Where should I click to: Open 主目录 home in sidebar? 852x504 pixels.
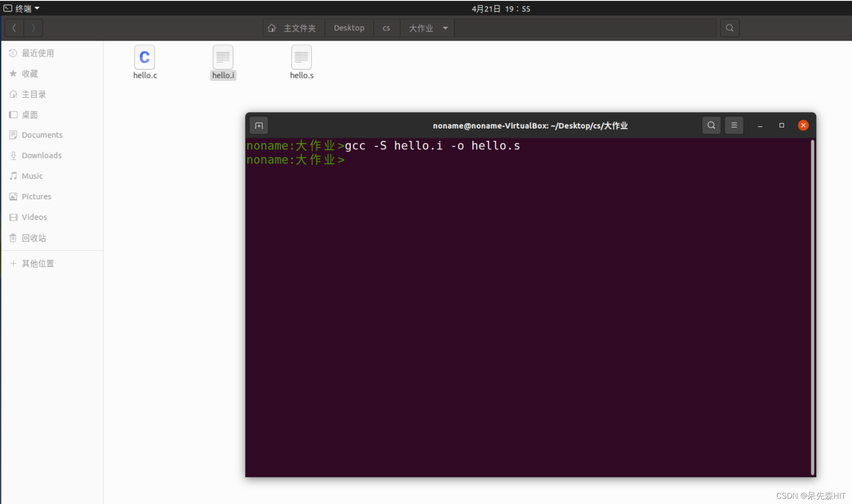point(52,94)
